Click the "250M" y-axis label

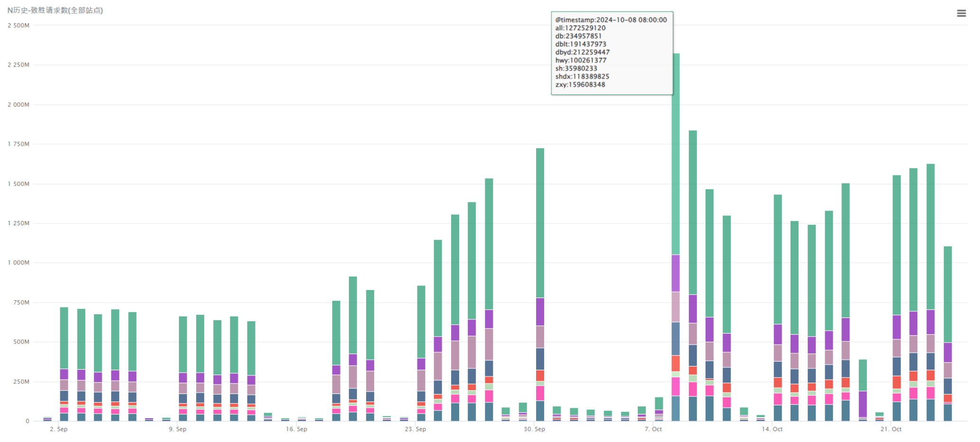click(21, 382)
